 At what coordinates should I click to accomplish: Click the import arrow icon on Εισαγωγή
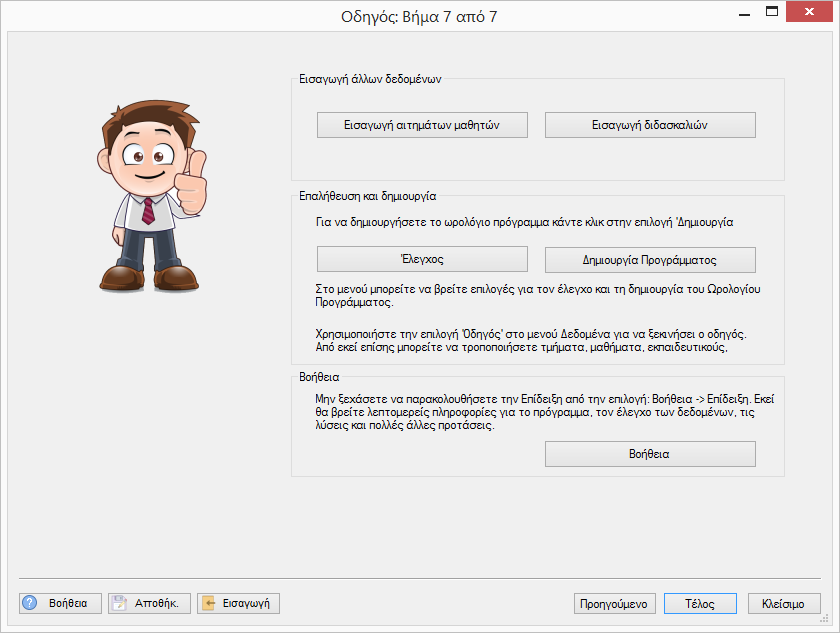(208, 603)
